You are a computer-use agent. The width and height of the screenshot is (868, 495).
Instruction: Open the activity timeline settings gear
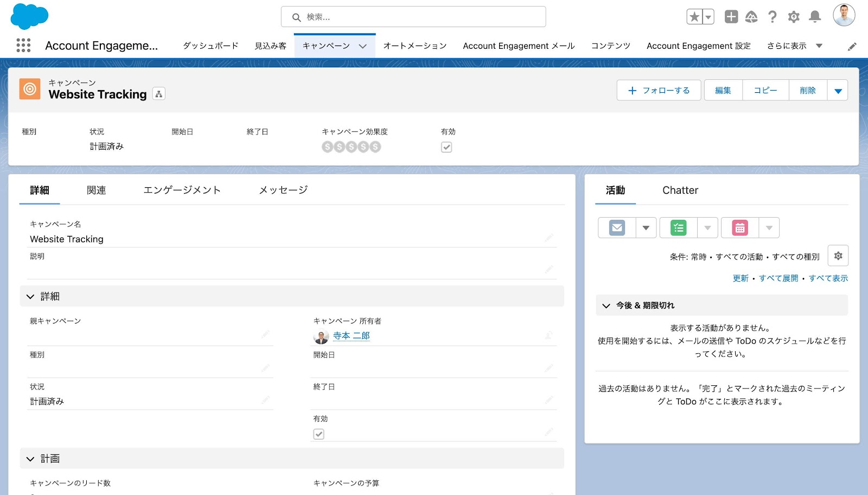838,256
